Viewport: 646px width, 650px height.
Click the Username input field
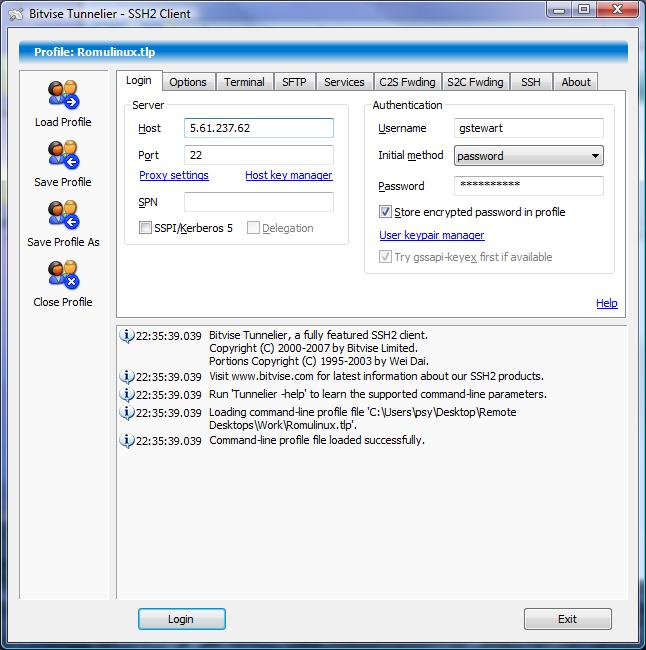[529, 128]
